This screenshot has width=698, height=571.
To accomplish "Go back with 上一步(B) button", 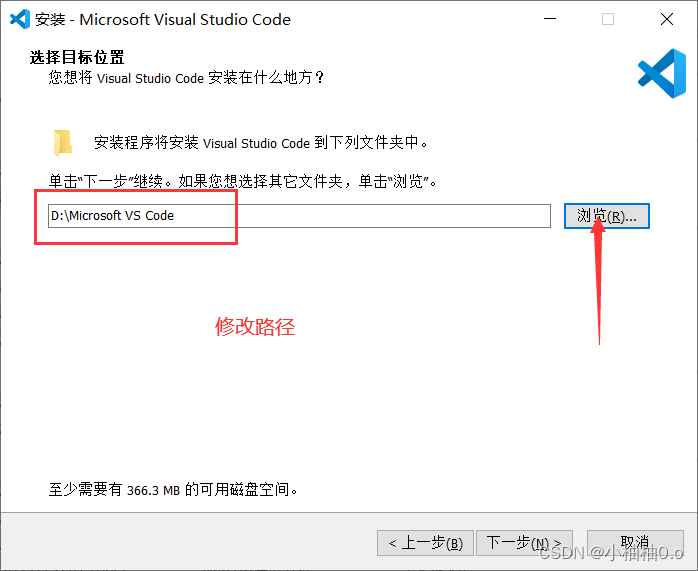I will 425,543.
